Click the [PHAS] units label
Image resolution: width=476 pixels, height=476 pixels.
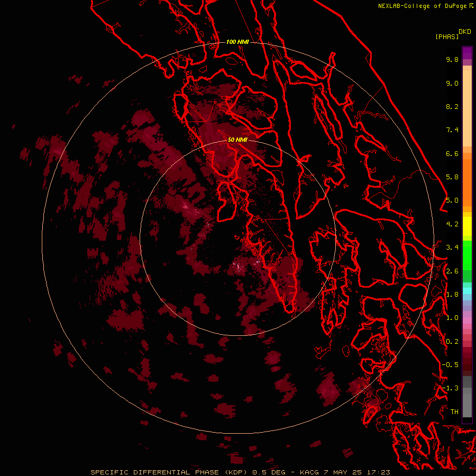click(447, 36)
